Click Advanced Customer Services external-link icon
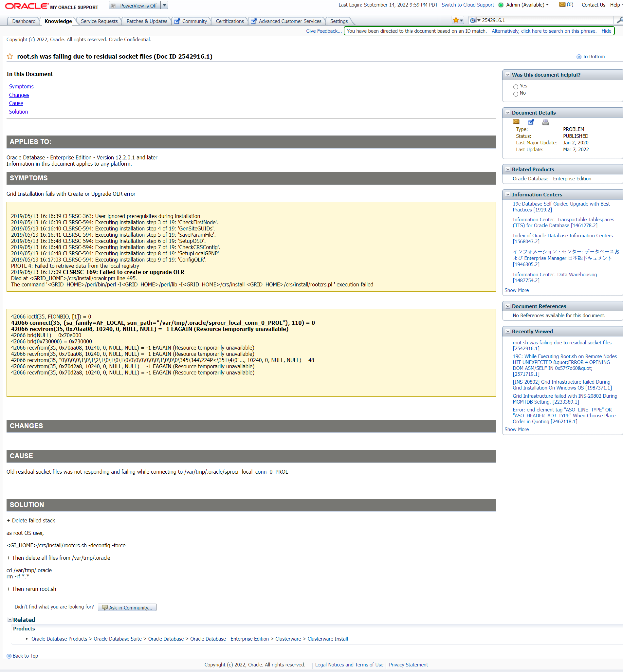 (253, 21)
